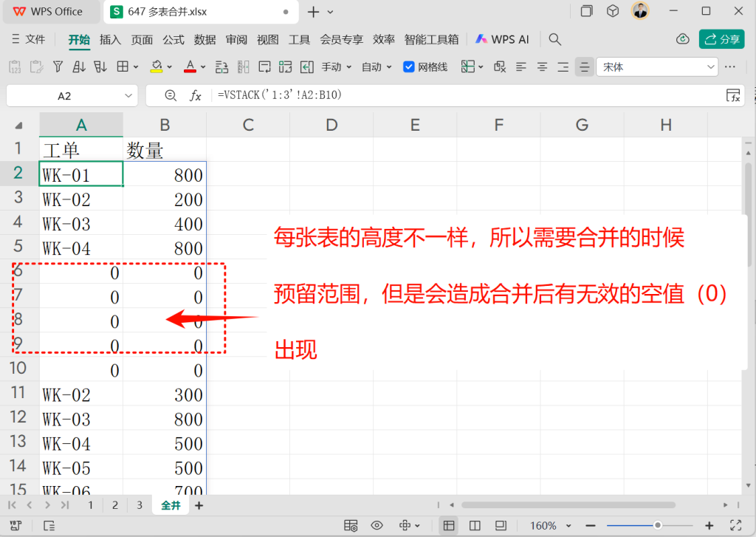Click zoom in plus button
756x537 pixels.
709,525
